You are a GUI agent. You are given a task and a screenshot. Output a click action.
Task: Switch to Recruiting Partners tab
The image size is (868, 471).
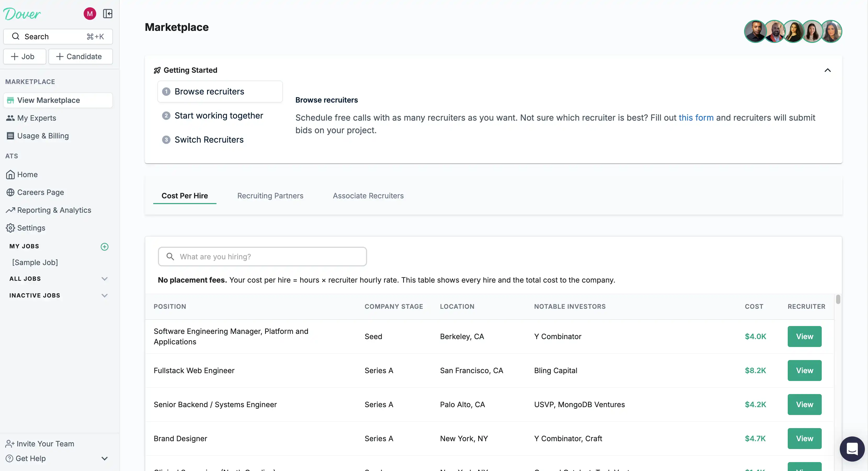click(x=270, y=196)
